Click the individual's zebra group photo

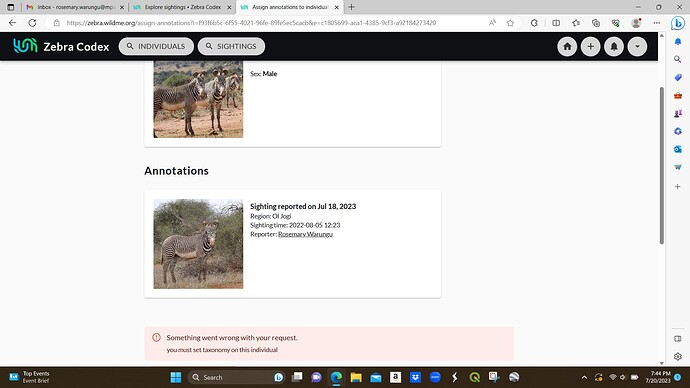(x=198, y=99)
